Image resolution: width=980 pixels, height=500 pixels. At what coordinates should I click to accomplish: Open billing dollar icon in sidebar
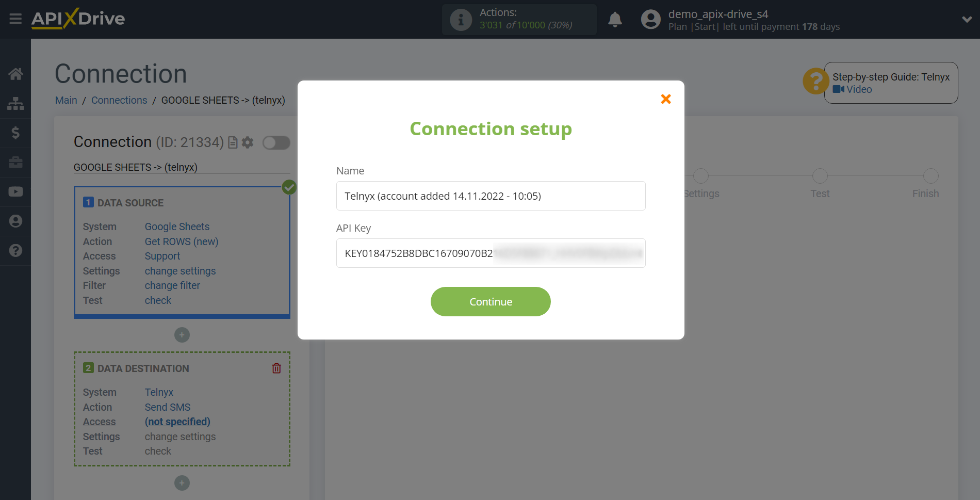click(15, 133)
